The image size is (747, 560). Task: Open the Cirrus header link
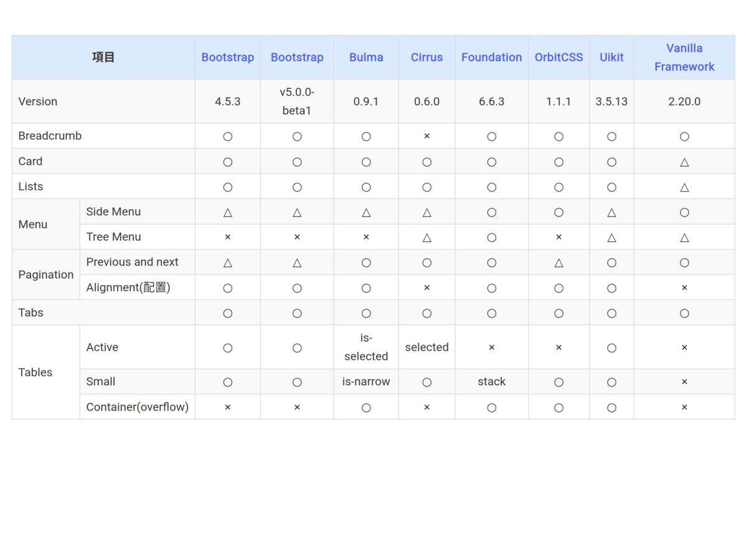(427, 57)
